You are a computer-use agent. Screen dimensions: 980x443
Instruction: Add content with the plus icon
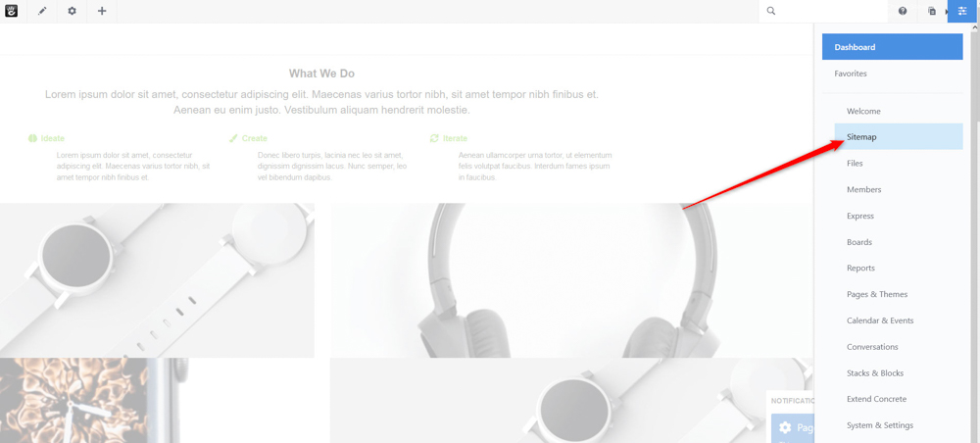(102, 11)
